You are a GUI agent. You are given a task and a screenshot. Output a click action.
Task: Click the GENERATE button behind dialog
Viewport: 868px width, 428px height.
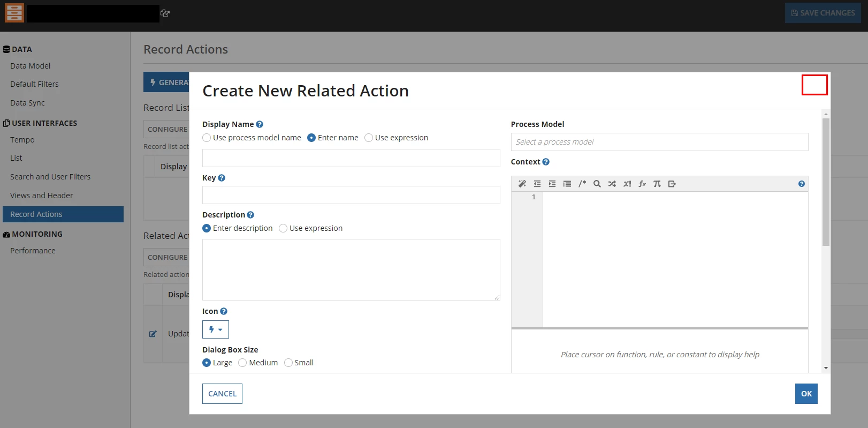[x=166, y=82]
